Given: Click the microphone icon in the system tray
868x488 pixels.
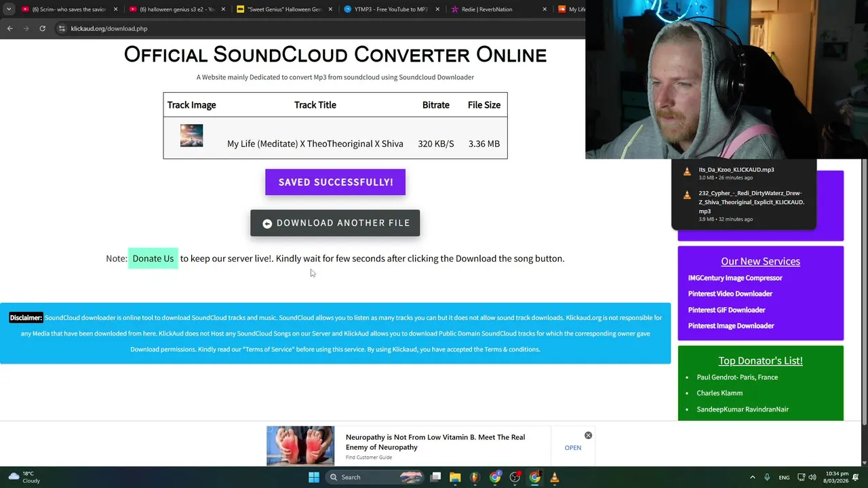Looking at the screenshot, I should [x=767, y=477].
